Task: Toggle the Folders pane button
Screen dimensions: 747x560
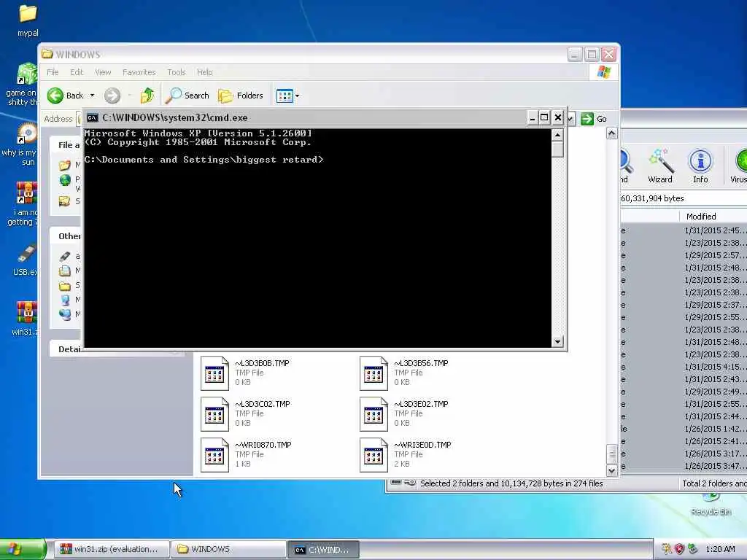Action: click(x=241, y=96)
